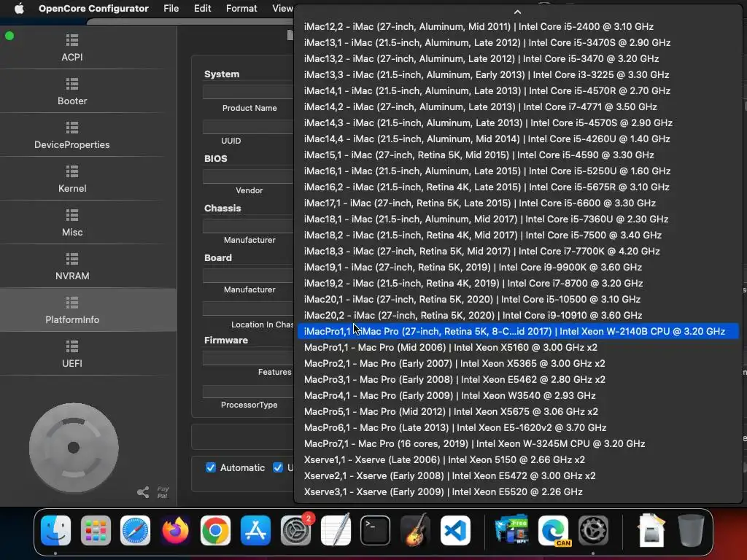Pick Xserve3,1 Early 2009 model

coord(518,491)
